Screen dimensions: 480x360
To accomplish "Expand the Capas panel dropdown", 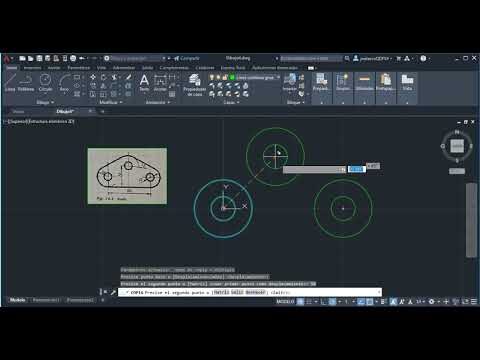I will tap(231, 102).
